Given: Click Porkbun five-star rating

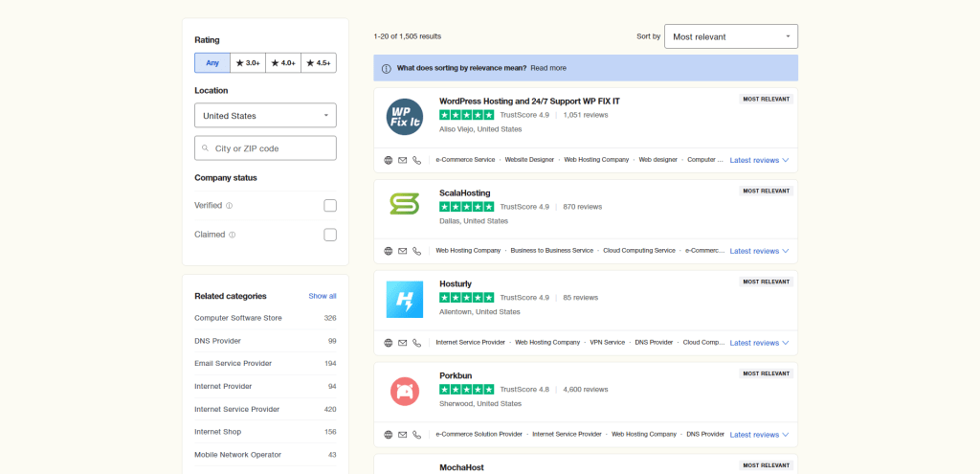Looking at the screenshot, I should point(467,389).
